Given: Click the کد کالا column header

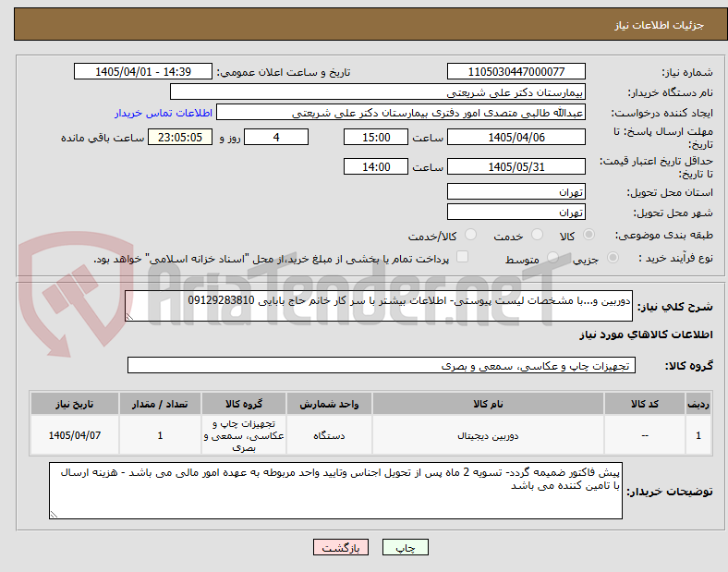Looking at the screenshot, I should (x=645, y=404).
